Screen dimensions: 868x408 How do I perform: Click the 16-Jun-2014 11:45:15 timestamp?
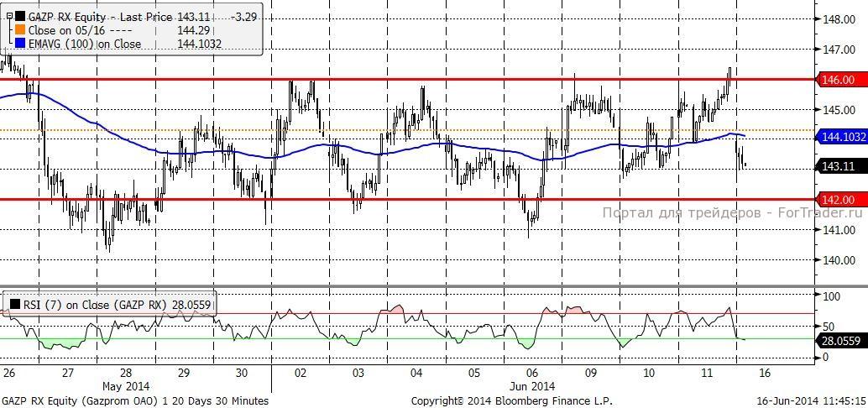pos(811,400)
